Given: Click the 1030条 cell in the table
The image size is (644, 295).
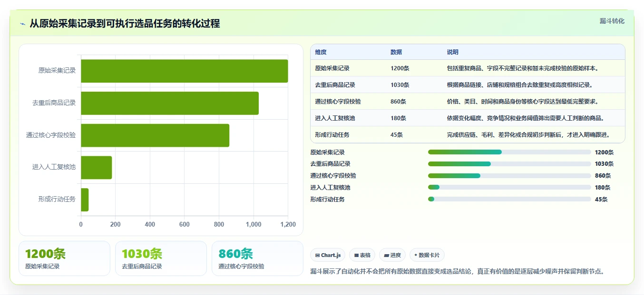Looking at the screenshot, I should [400, 85].
